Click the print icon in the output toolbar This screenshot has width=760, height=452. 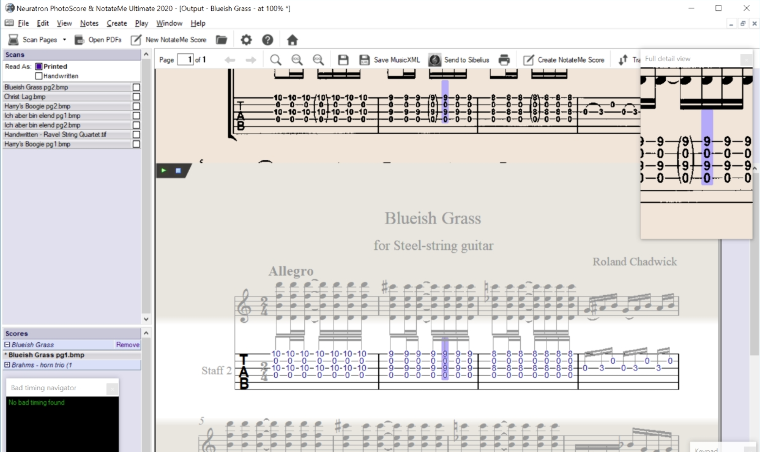click(x=505, y=60)
